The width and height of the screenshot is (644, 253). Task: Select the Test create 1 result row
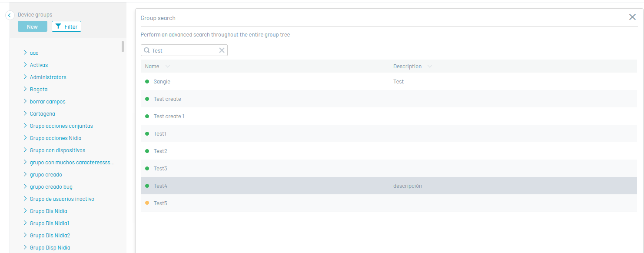169,116
